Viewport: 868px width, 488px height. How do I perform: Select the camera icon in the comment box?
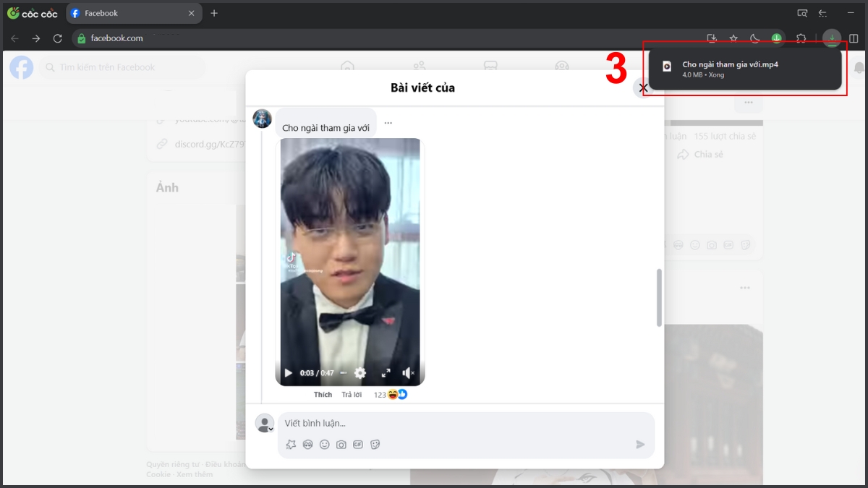340,444
